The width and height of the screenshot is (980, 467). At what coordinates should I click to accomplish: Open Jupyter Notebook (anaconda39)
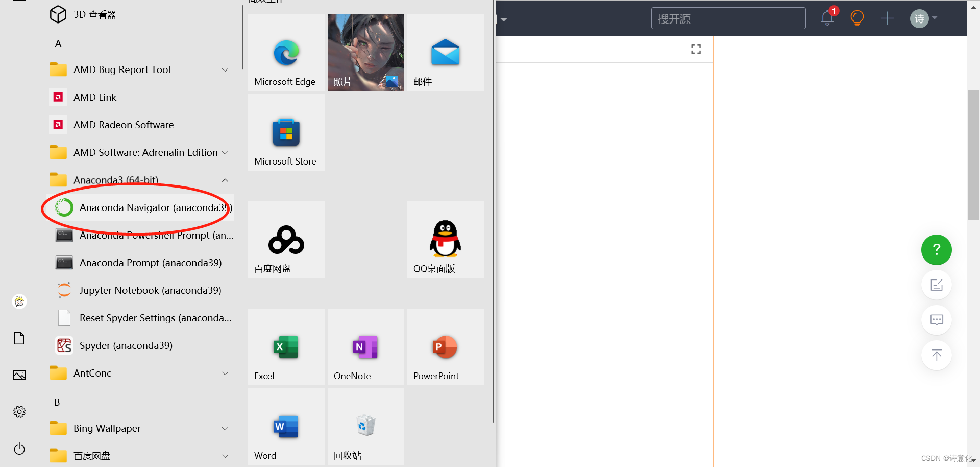[x=150, y=290]
